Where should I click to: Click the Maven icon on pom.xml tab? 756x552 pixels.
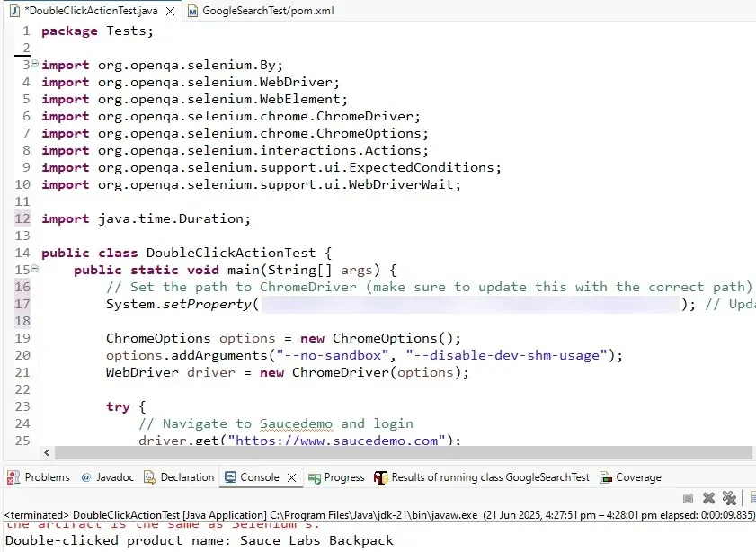coord(192,11)
